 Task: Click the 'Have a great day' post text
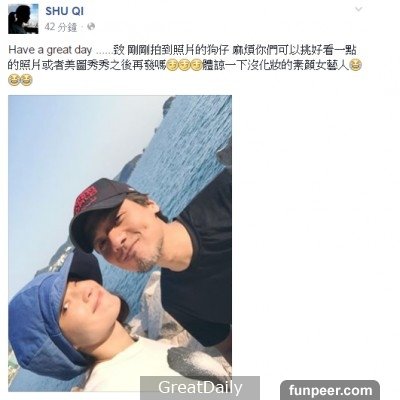50,50
